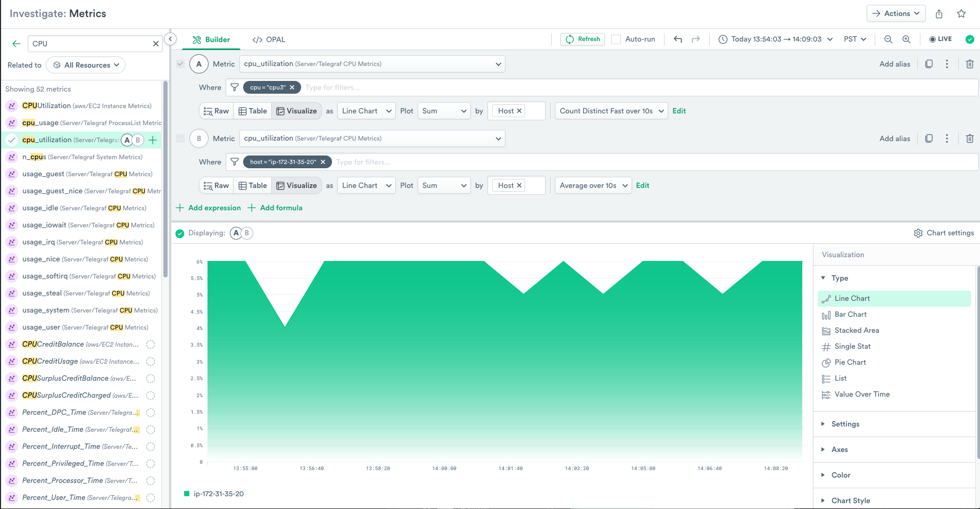Viewport: 980px width, 509px height.
Task: Click Add formula
Action: tap(275, 208)
